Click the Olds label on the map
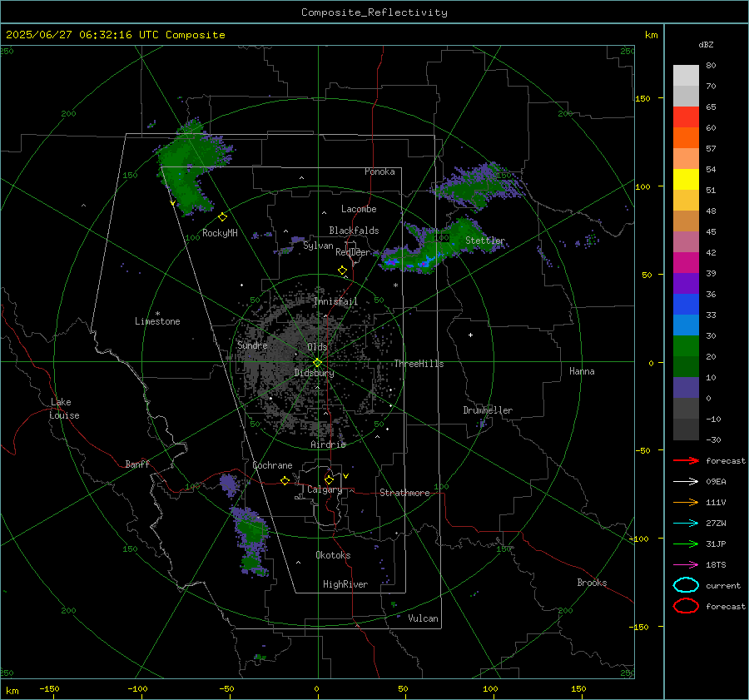 point(317,347)
